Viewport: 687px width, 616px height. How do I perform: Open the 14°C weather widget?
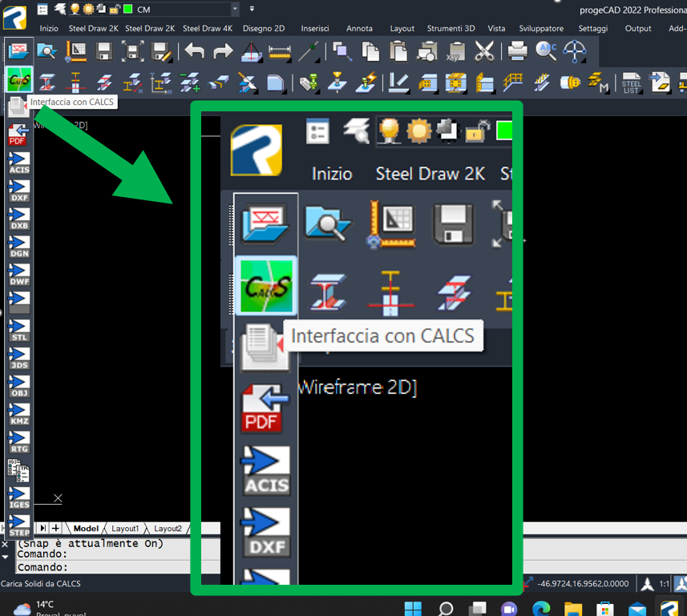[49, 608]
